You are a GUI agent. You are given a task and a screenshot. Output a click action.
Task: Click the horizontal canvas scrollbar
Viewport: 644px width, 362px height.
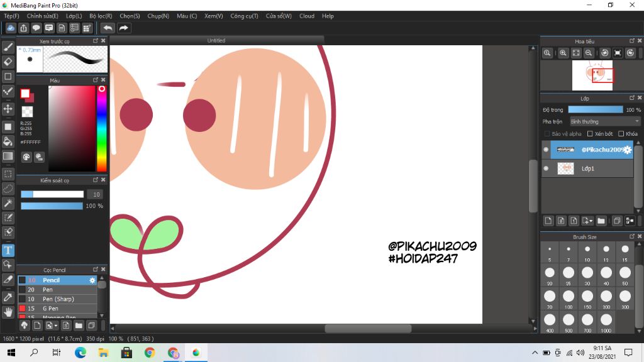368,329
